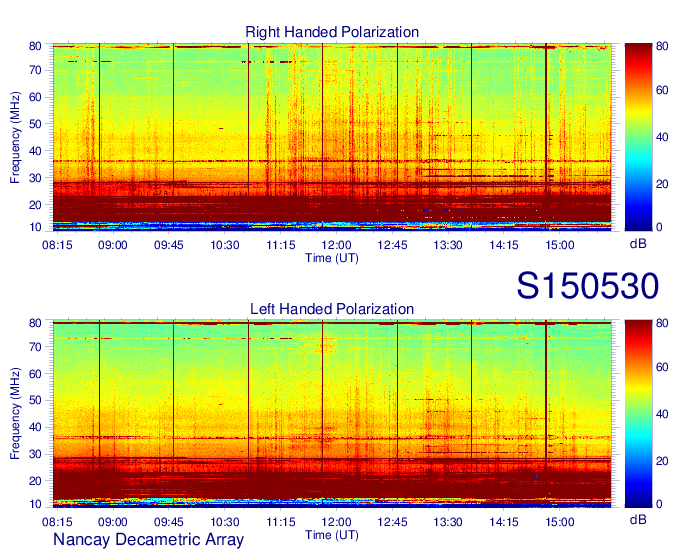Click the 11:15 tick of the bottom plot

(281, 522)
